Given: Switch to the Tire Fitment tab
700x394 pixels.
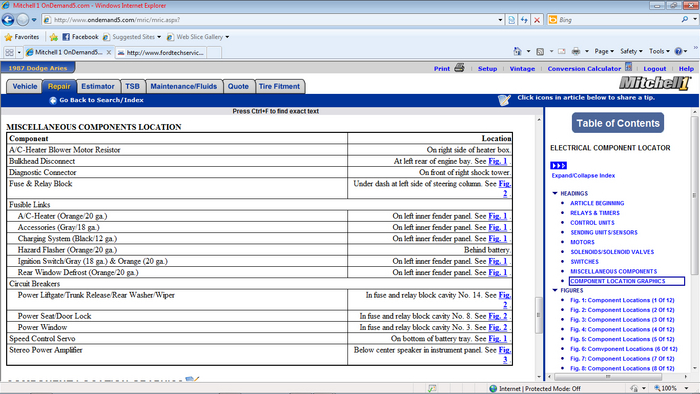Looking at the screenshot, I should tap(279, 87).
